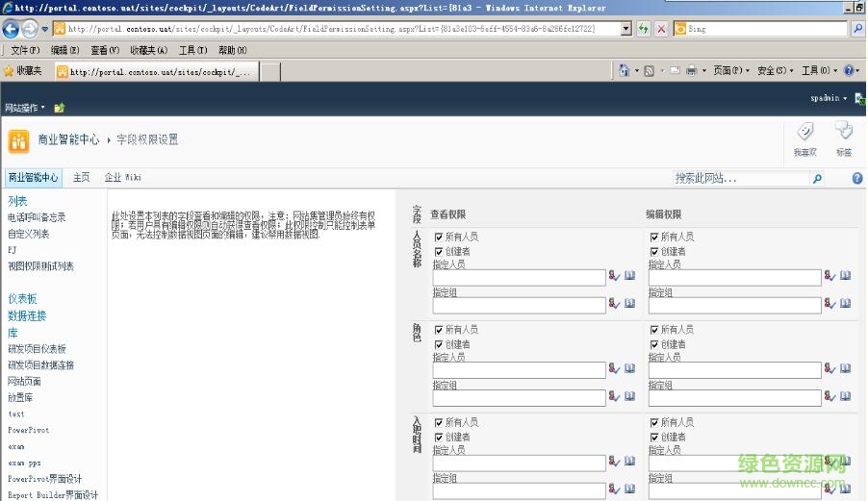868x501 pixels.
Task: Click the Read mail icon
Action: click(675, 71)
